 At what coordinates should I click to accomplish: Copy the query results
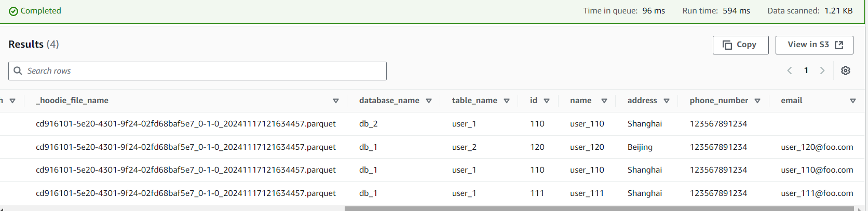(740, 45)
